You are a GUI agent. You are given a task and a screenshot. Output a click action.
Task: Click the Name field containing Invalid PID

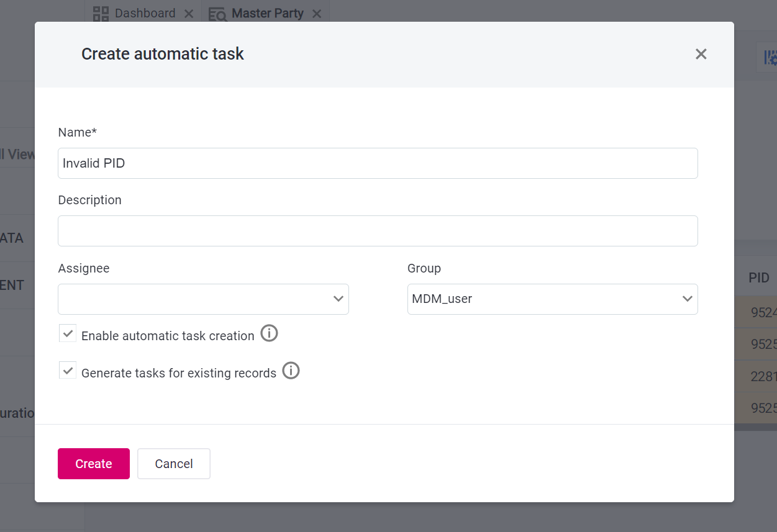[377, 163]
